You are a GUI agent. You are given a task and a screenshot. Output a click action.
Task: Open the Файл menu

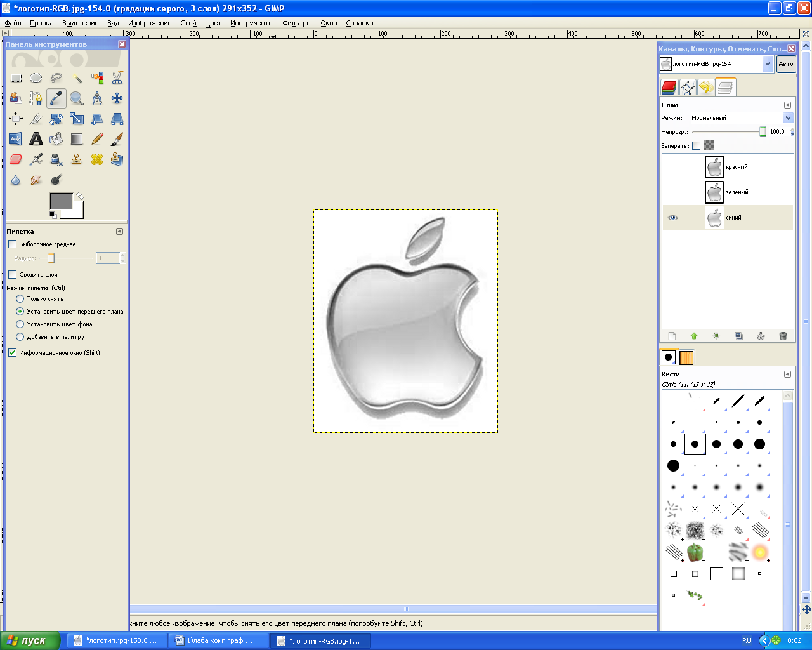(13, 23)
